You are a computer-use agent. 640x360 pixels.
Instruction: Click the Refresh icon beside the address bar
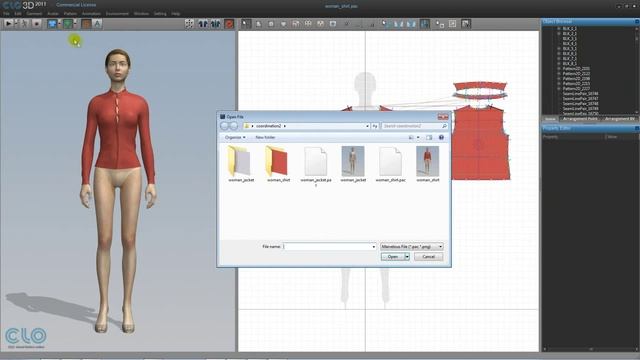click(375, 126)
